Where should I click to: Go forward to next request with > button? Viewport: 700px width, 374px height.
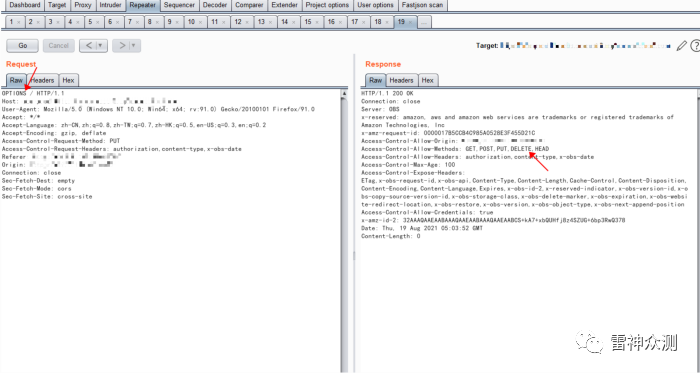click(121, 46)
